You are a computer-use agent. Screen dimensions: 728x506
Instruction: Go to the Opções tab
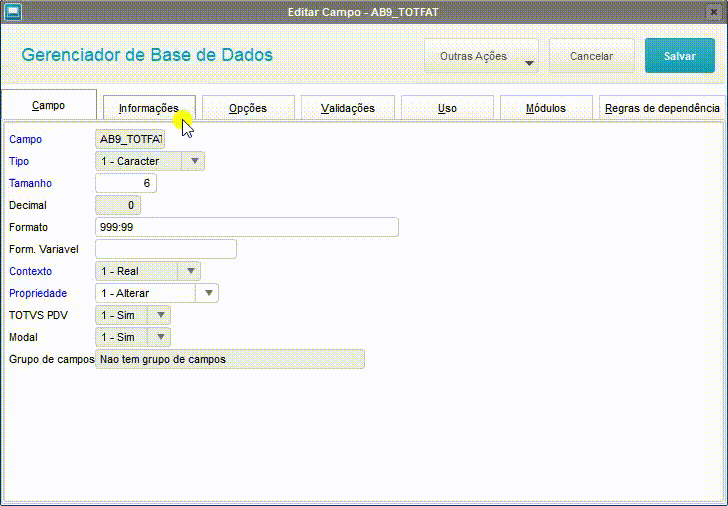point(248,108)
